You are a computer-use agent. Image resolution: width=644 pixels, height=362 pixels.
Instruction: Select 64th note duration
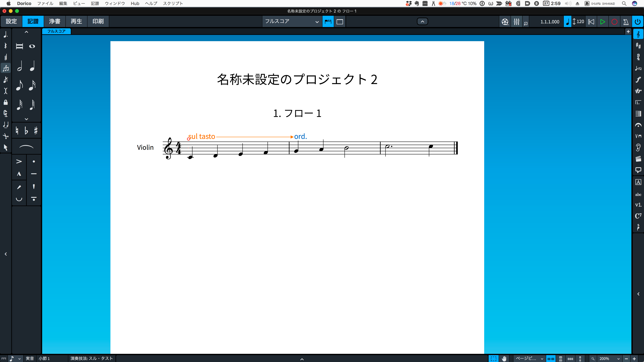click(32, 105)
